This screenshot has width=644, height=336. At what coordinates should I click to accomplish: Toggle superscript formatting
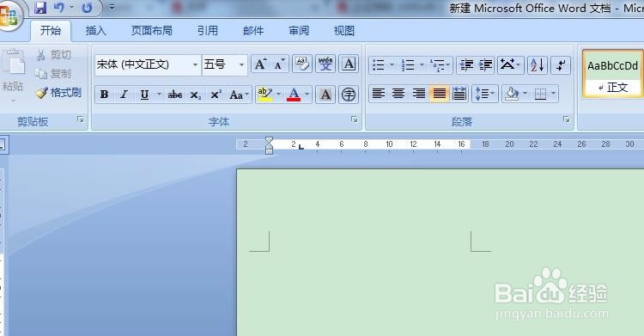(216, 95)
